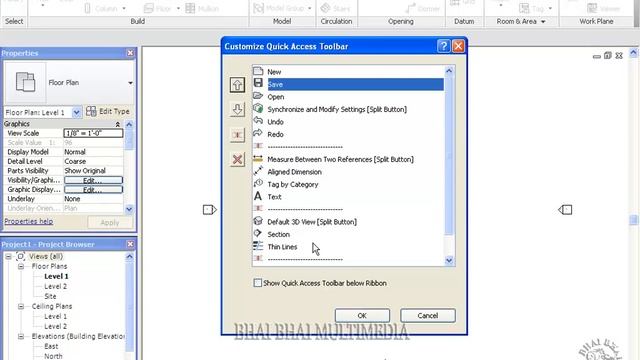Select the Open item in list
This screenshot has height=360, width=640.
348,97
